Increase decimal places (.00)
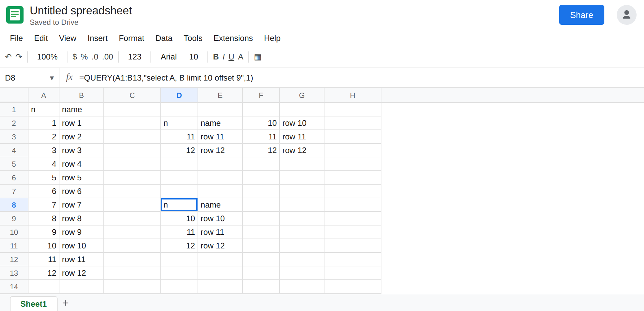Screen dimensions: 644x311 108,57
